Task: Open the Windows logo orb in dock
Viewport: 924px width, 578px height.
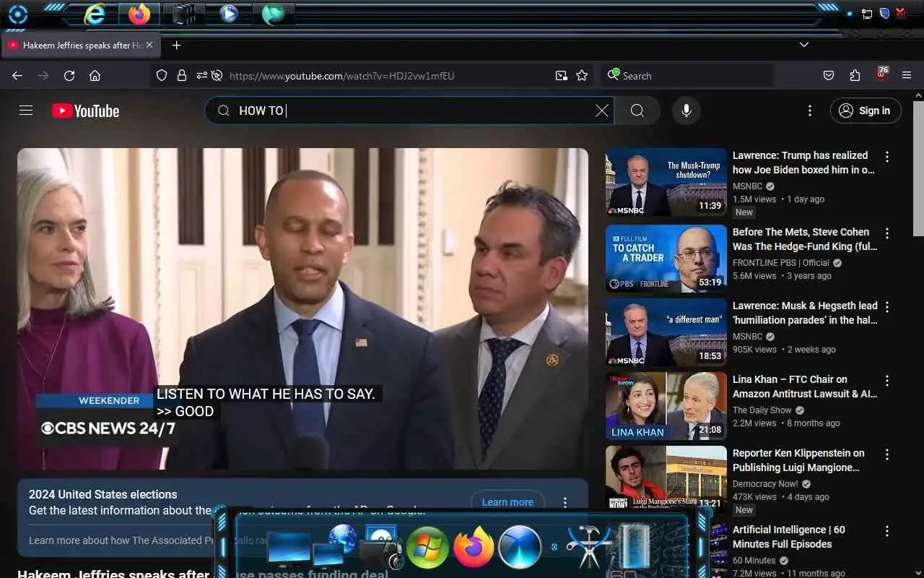Action: (x=427, y=547)
